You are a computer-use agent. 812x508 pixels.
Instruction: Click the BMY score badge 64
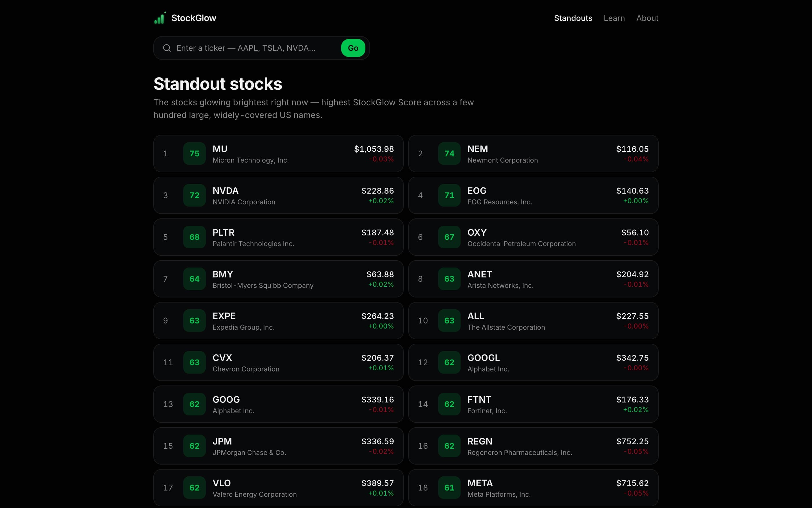click(x=194, y=279)
